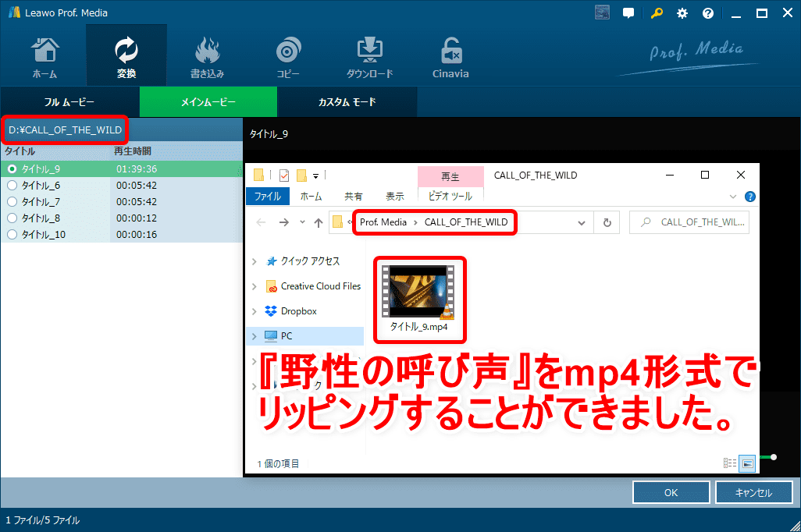Viewport: 801px width, 532px height.
Task: Open the ダウンロード (Download) module icon
Action: pos(369,58)
